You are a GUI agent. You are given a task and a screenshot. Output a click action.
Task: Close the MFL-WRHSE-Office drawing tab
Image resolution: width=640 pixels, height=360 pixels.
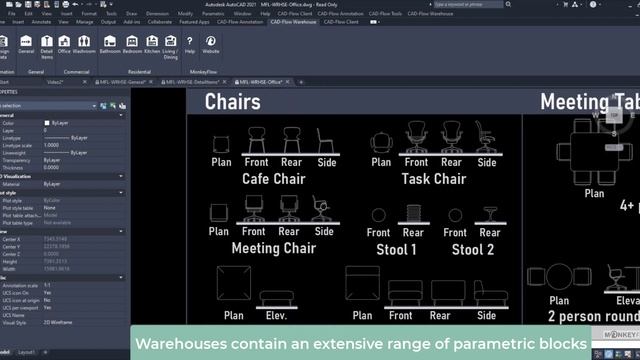[288, 82]
